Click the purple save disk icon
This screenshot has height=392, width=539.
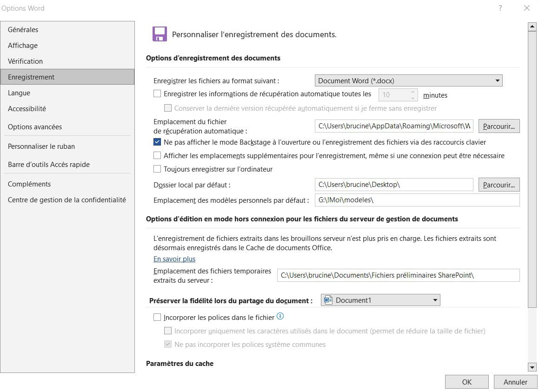coord(160,34)
